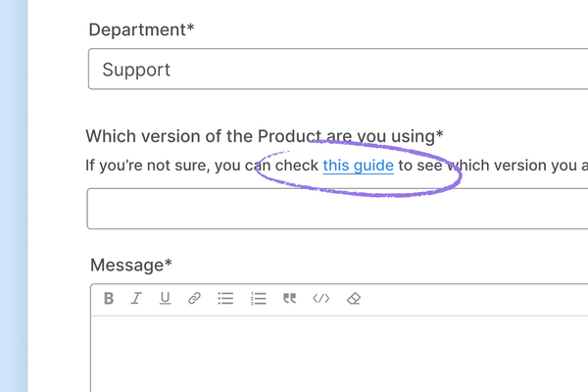Start a numbered list in message
The image size is (588, 392).
click(x=259, y=299)
